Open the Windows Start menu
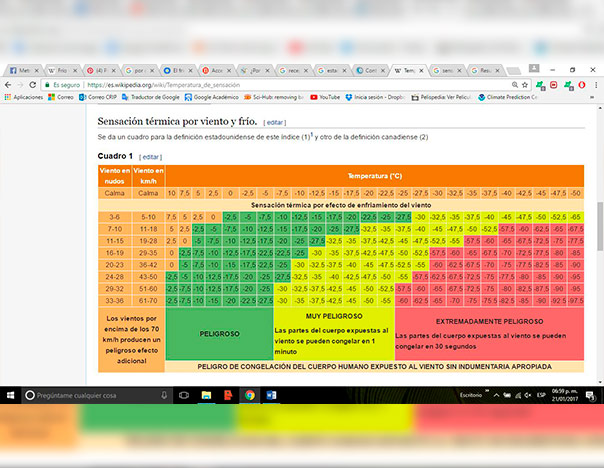The image size is (604, 468). click(x=9, y=395)
